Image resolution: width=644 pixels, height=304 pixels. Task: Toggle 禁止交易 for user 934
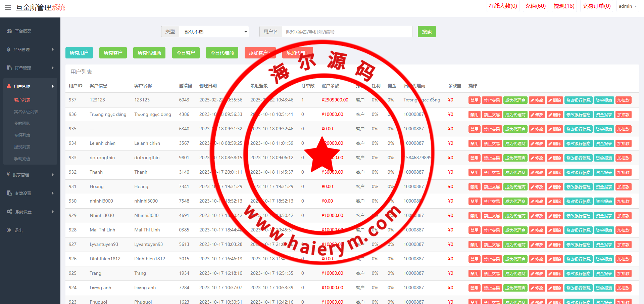point(492,143)
